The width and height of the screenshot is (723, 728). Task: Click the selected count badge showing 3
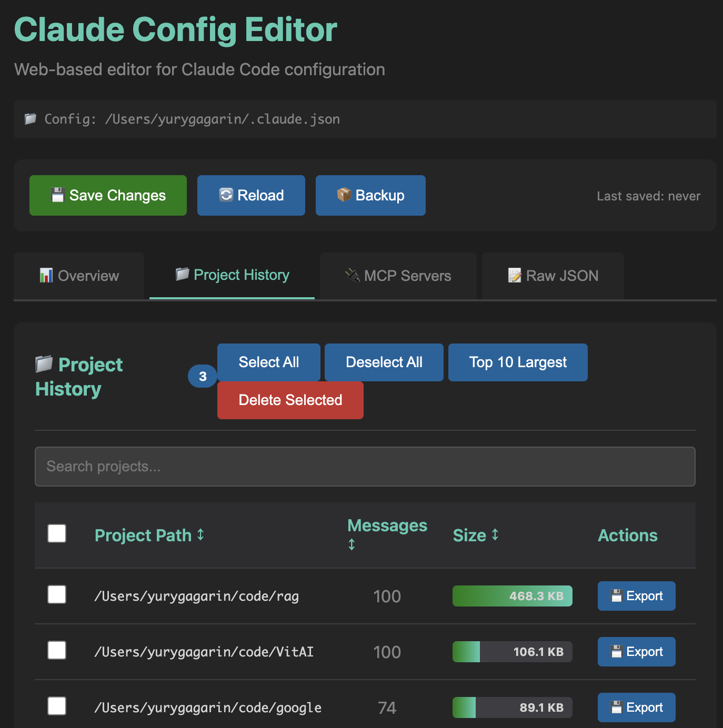coord(203,376)
